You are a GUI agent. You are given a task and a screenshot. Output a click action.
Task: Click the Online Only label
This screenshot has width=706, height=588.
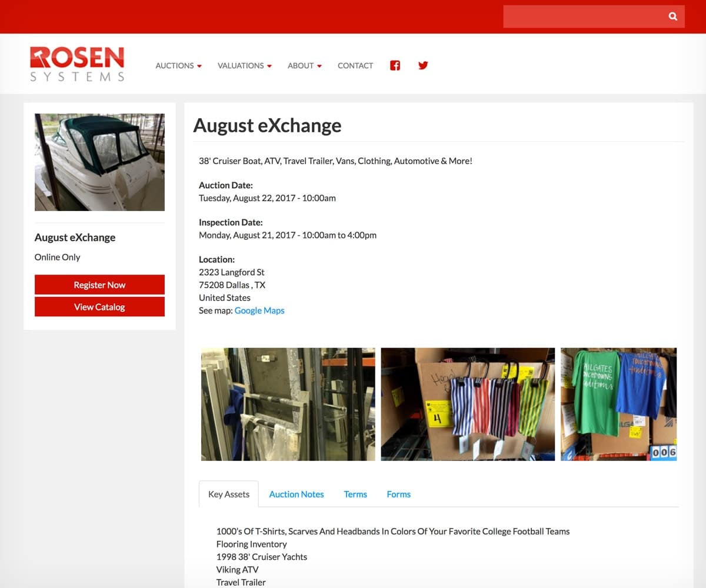[57, 257]
